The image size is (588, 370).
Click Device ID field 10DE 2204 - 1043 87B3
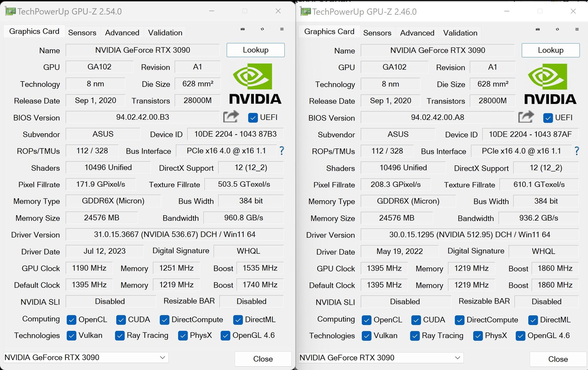(235, 134)
